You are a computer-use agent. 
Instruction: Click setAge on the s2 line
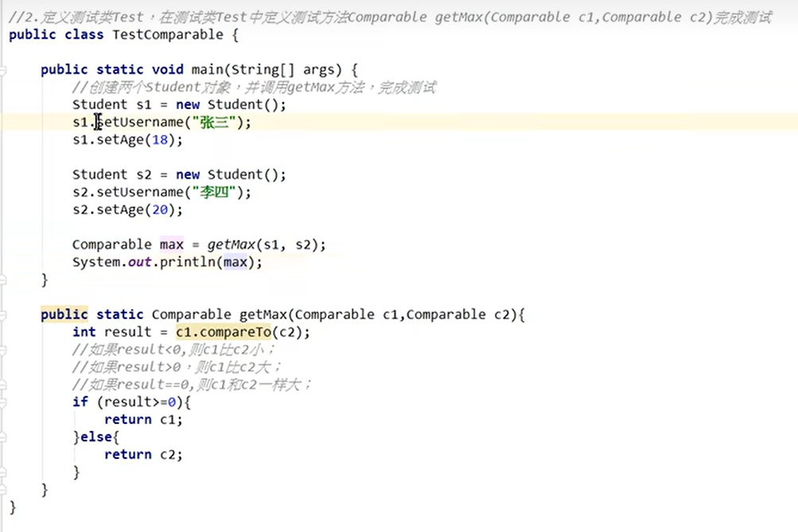pyautogui.click(x=119, y=210)
